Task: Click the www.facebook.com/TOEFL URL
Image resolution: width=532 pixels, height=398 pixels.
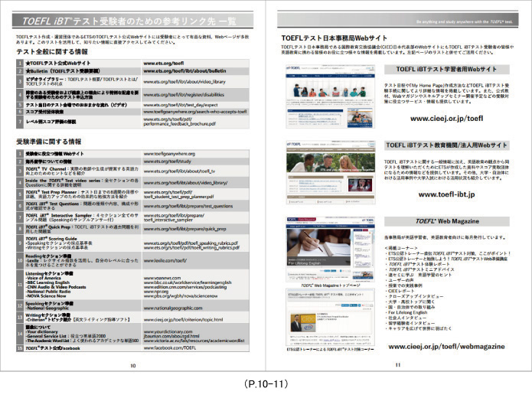Action: (x=170, y=348)
